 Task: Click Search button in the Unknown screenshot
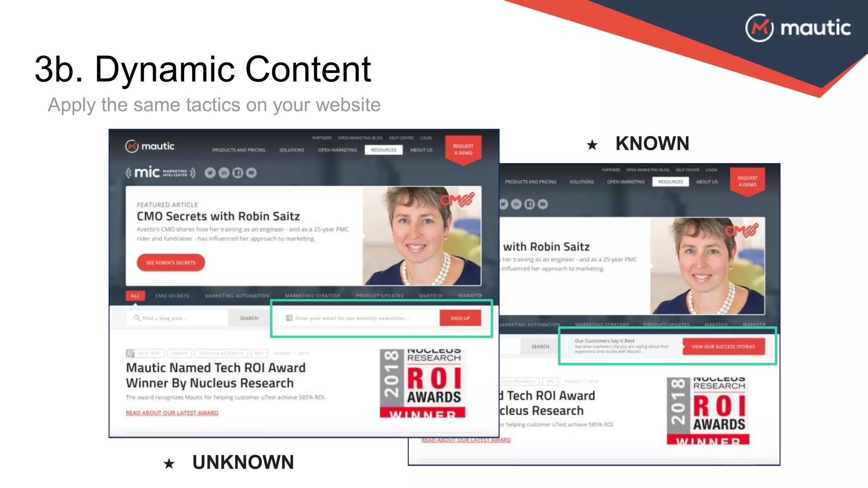click(x=249, y=318)
